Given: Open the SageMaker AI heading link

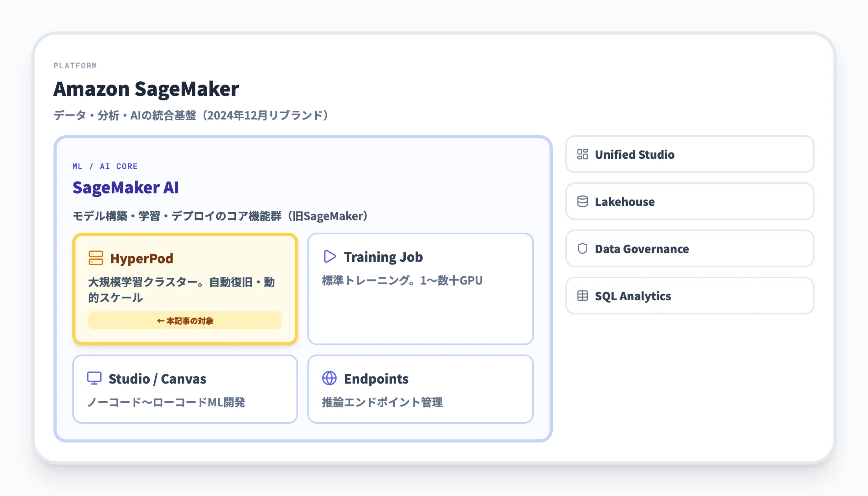Looking at the screenshot, I should pos(126,188).
